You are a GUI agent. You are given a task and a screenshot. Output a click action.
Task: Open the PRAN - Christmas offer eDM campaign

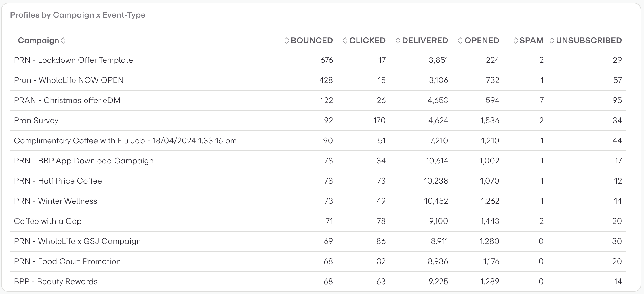68,100
